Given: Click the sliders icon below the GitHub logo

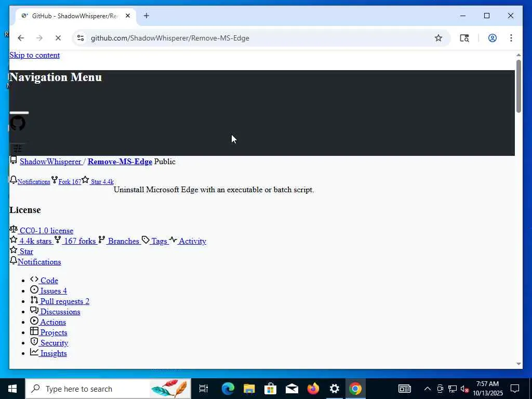Looking at the screenshot, I should pos(18,148).
